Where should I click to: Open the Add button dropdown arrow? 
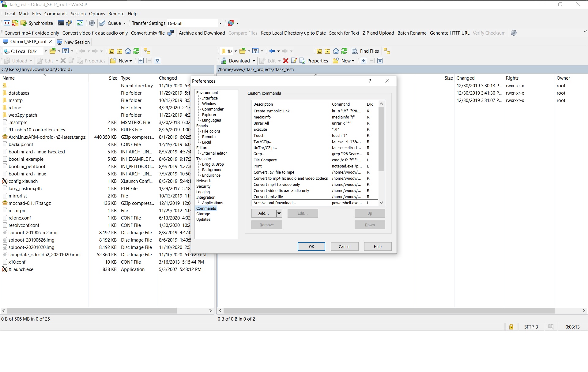pyautogui.click(x=279, y=213)
